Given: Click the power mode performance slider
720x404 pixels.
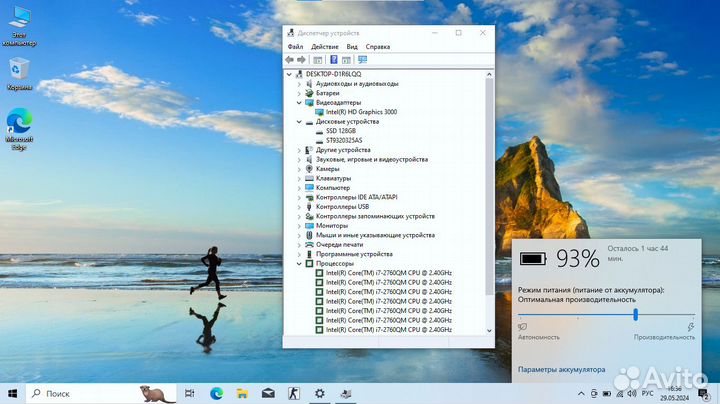Looking at the screenshot, I should [x=636, y=313].
